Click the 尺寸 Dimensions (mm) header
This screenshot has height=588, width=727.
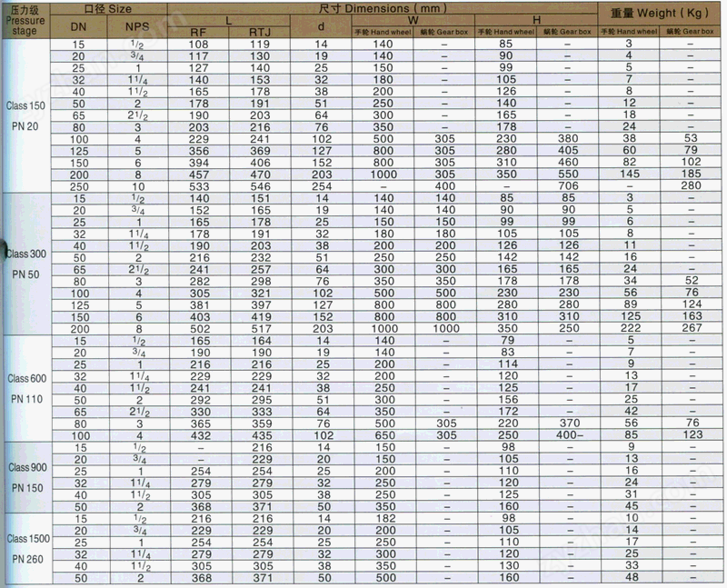point(382,5)
